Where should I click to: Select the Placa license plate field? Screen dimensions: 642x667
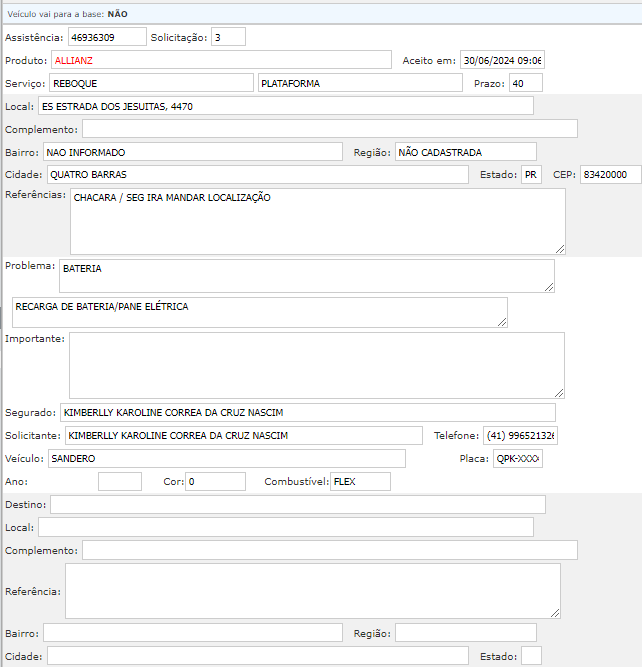point(517,458)
